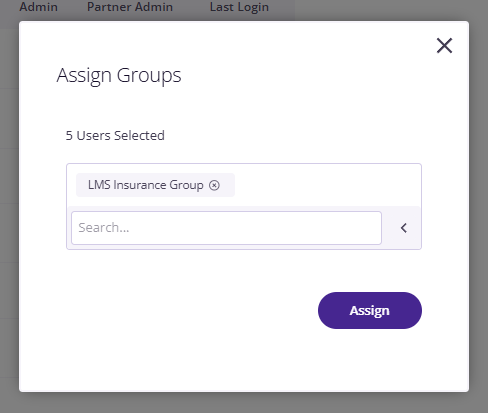Click the Last Login column header
Screen dimensions: 488x413
[239, 7]
